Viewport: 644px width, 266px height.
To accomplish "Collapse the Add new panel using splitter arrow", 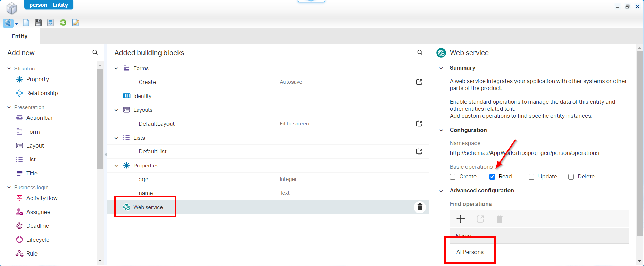I will point(105,155).
